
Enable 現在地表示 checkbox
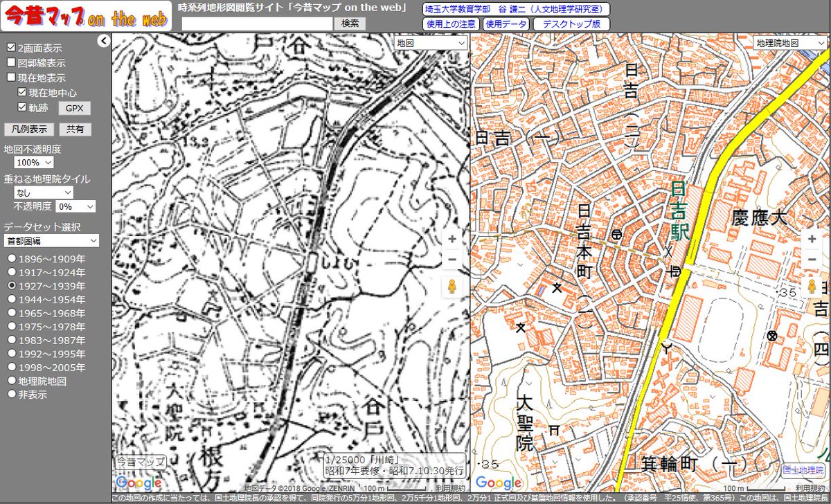[11, 78]
